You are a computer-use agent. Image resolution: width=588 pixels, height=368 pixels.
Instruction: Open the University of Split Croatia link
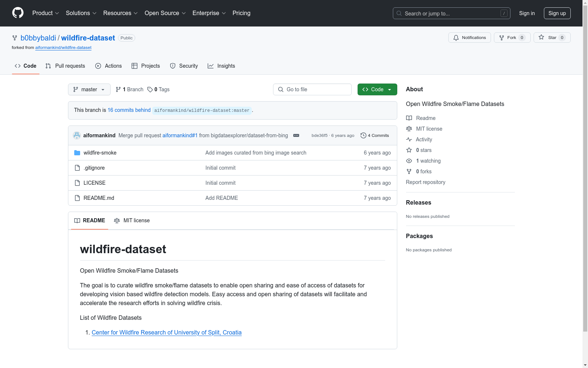tap(166, 332)
